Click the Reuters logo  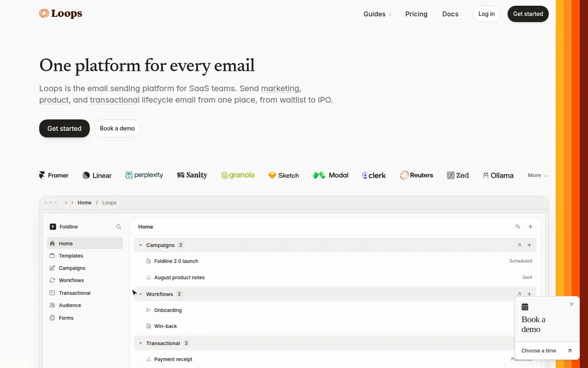[416, 175]
